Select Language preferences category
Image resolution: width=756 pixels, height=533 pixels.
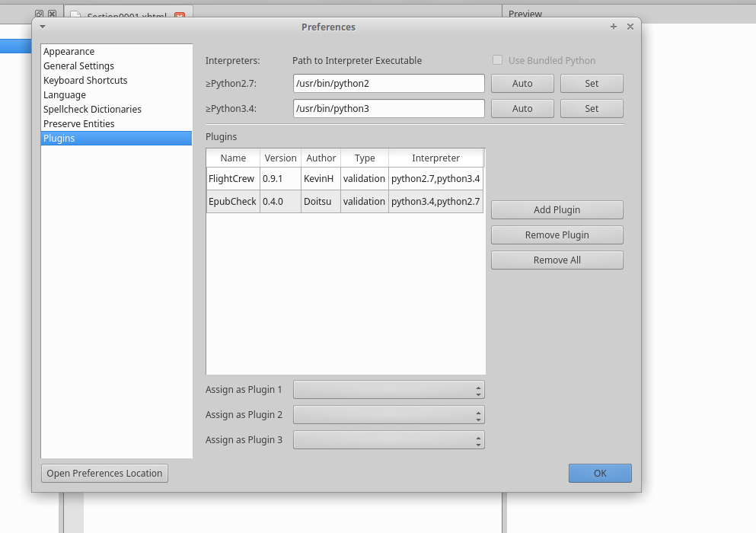(116, 95)
